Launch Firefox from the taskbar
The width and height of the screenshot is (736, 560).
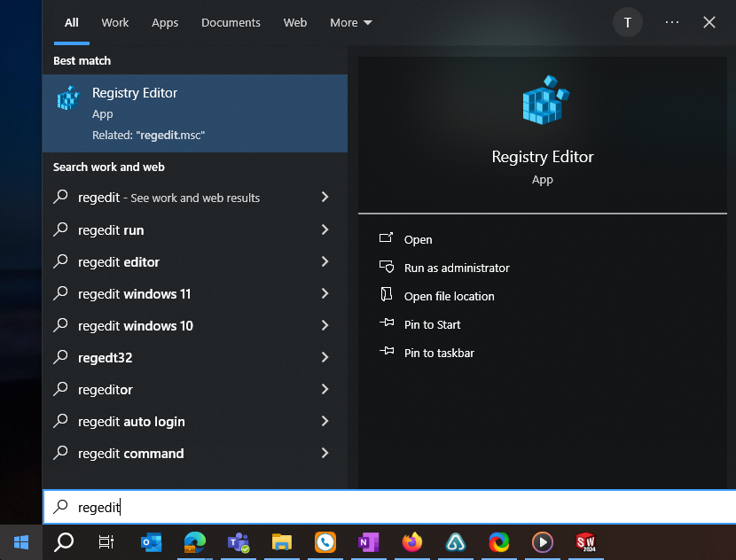[x=412, y=542]
